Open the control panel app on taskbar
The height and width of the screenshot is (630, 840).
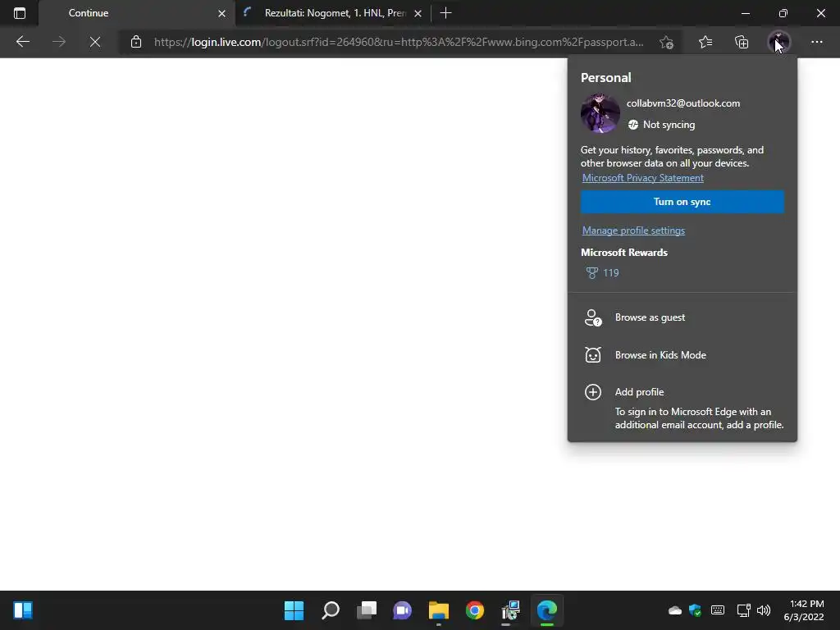pyautogui.click(x=511, y=610)
